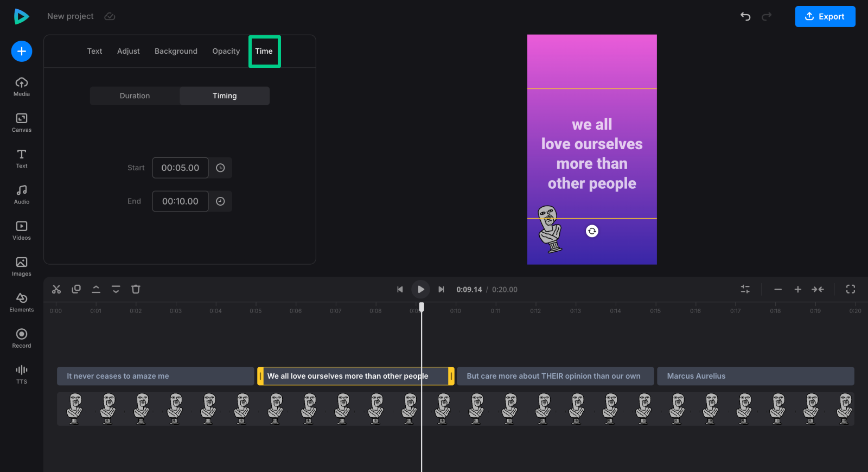Select the statue image on preview canvas
The width and height of the screenshot is (868, 472).
click(x=551, y=229)
